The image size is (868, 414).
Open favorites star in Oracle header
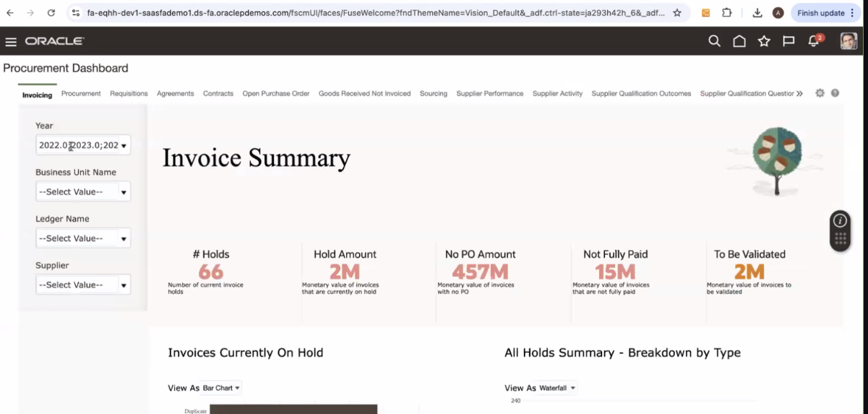[x=764, y=41]
